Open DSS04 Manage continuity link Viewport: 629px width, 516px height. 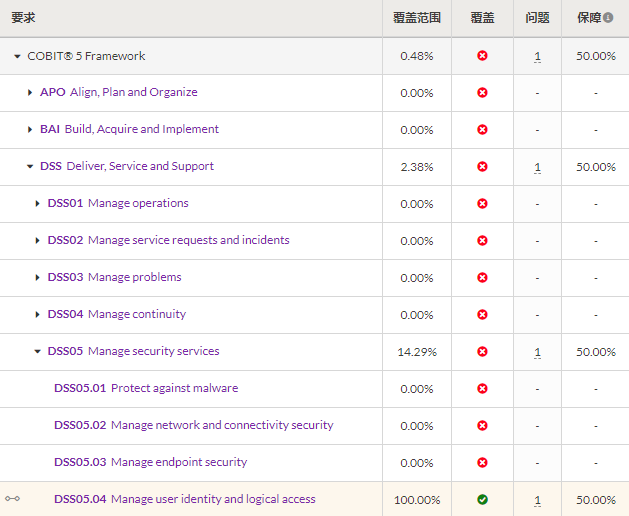click(x=117, y=314)
